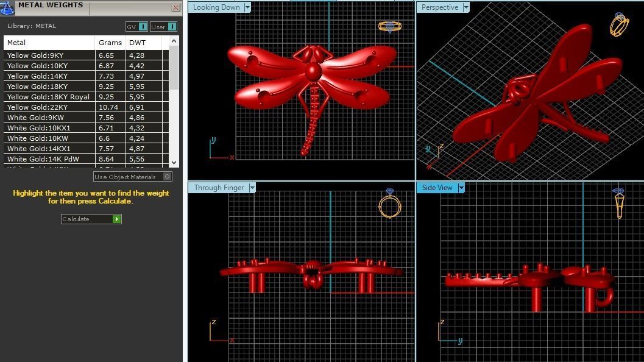The width and height of the screenshot is (644, 362).
Task: Click grams value 7.73
Action: [106, 76]
